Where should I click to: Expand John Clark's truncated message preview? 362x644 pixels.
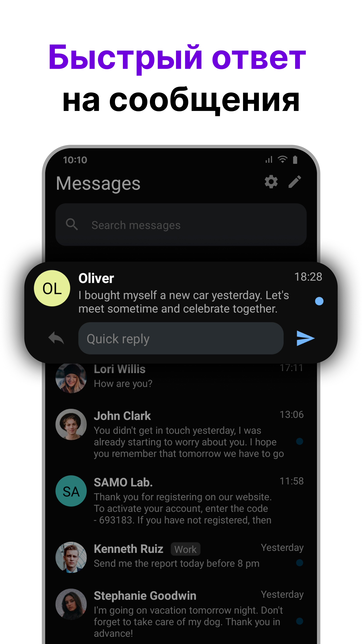[x=181, y=434]
